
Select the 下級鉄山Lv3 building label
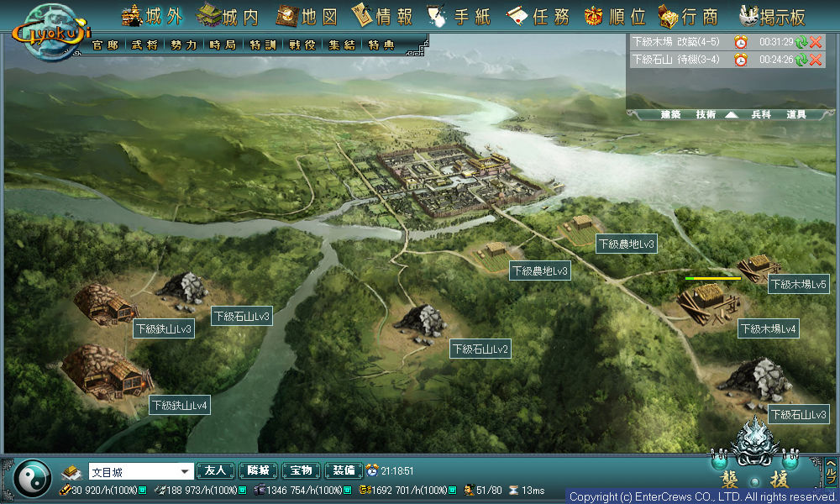pos(164,328)
